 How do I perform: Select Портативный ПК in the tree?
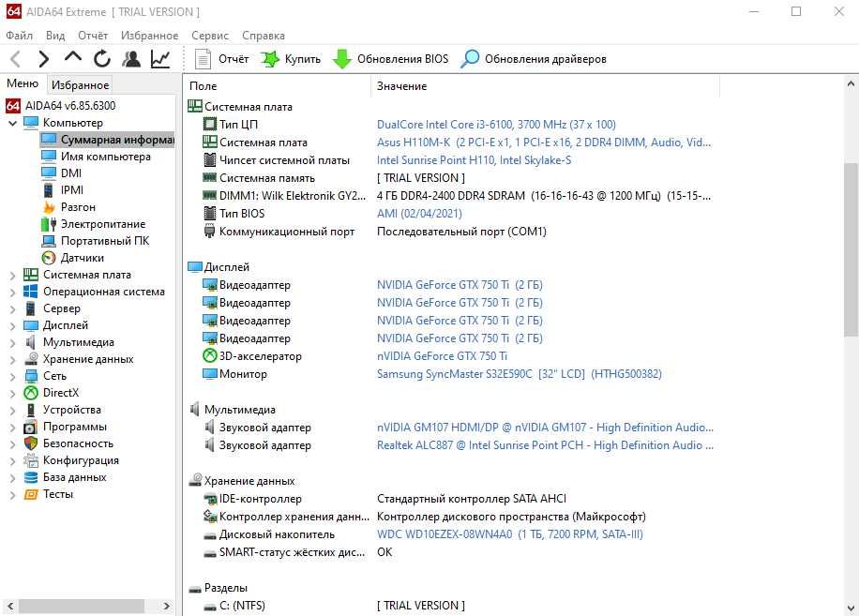point(105,241)
